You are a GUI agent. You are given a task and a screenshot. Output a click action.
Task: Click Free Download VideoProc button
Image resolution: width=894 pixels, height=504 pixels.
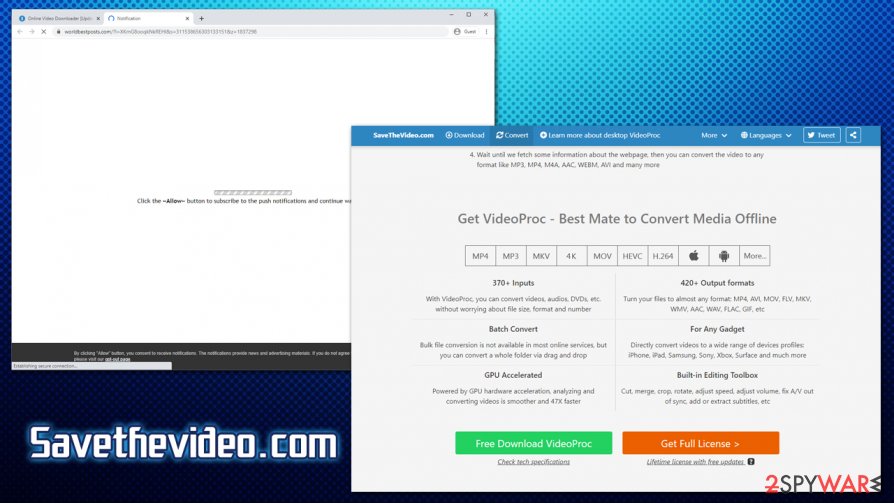tap(534, 443)
